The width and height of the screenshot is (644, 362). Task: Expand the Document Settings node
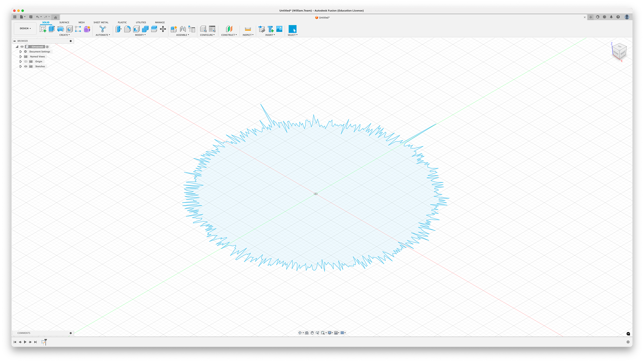[20, 52]
